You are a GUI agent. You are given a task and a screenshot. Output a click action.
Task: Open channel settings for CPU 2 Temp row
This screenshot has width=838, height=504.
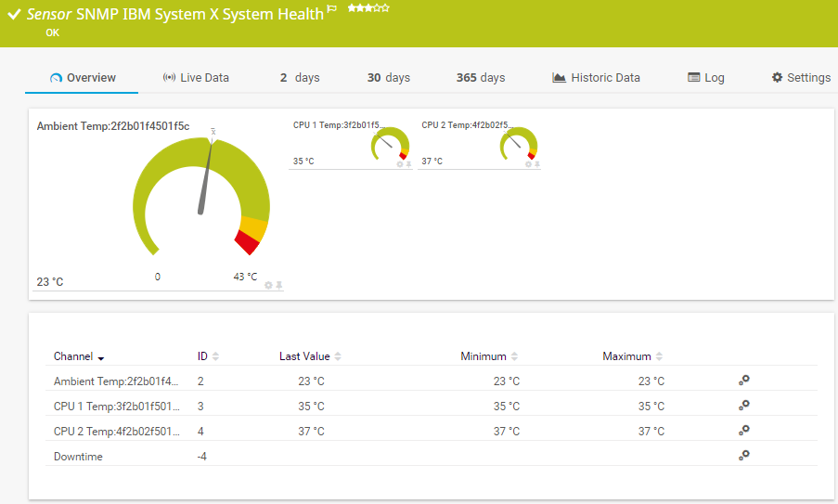click(x=743, y=430)
